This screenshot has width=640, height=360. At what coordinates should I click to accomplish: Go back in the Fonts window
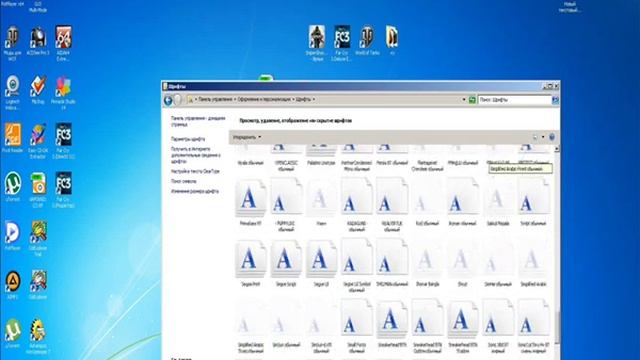pos(168,100)
